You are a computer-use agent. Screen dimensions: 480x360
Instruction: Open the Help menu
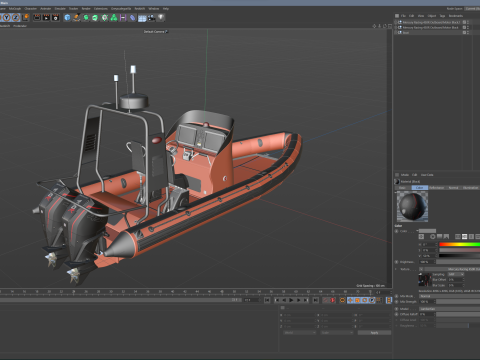point(166,9)
